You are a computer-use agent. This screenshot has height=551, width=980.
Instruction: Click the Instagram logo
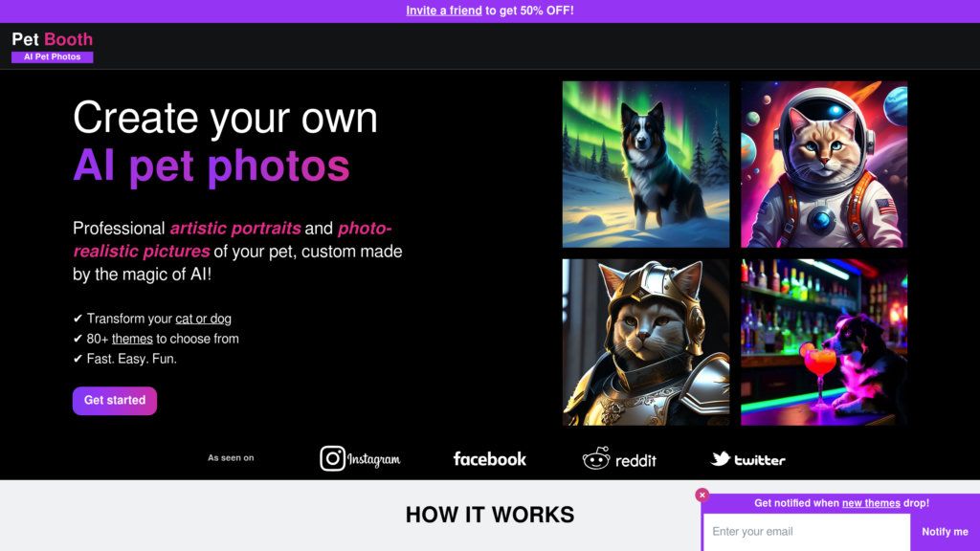coord(360,458)
